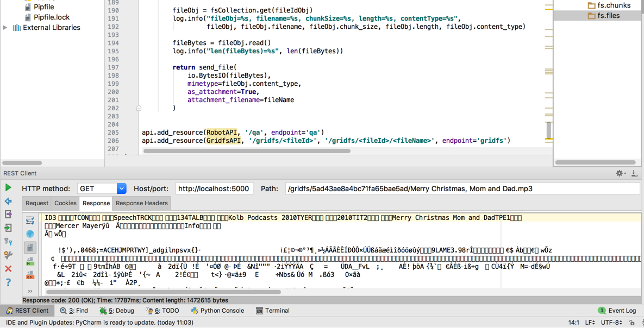Click the lock read-only toggle in status bar
644x328 pixels.
(x=632, y=323)
